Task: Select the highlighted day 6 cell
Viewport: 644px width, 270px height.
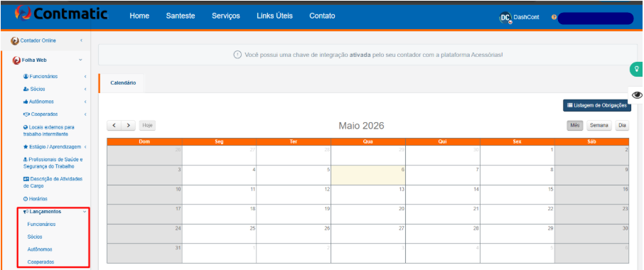Action: click(368, 175)
